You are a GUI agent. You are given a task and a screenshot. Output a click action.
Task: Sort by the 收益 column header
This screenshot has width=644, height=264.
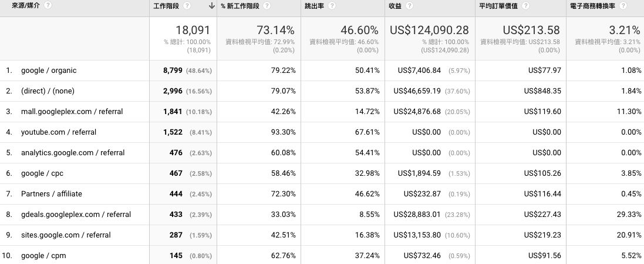395,6
